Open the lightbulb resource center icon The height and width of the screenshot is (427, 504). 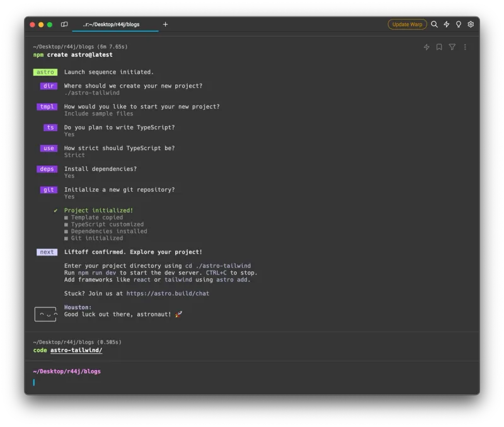pos(459,25)
